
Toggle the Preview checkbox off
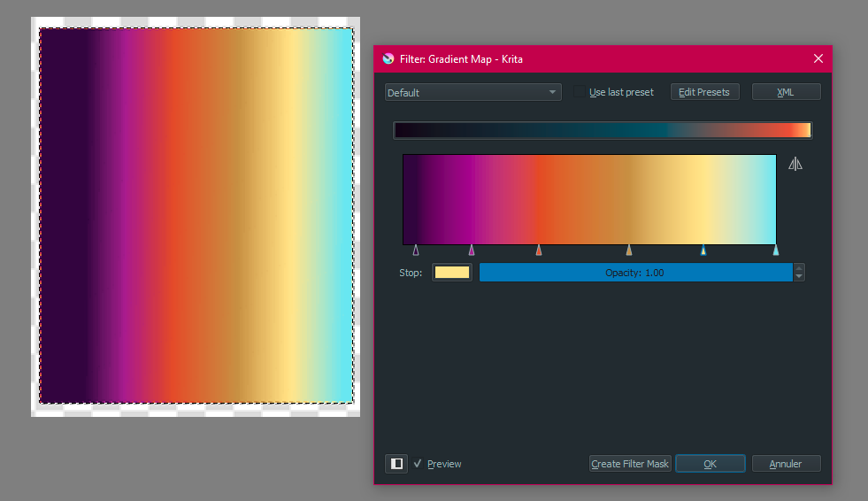point(418,464)
